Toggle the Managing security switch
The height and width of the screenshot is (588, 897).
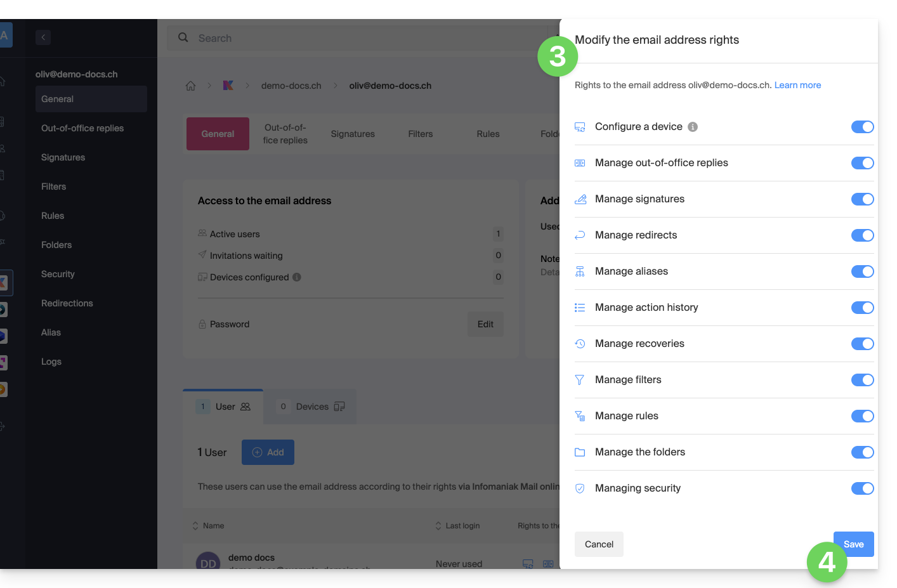[862, 488]
